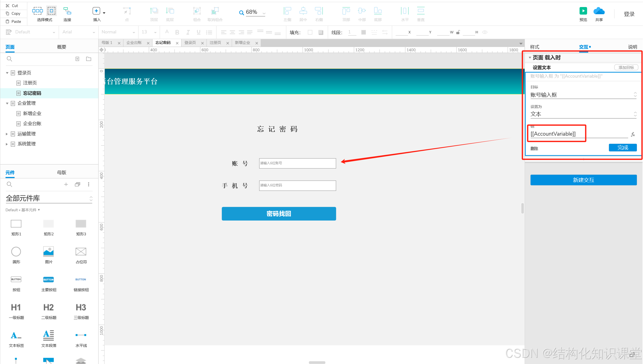This screenshot has height=364, width=643.
Task: Switch to the 登录页 document tab
Action: tap(190, 43)
